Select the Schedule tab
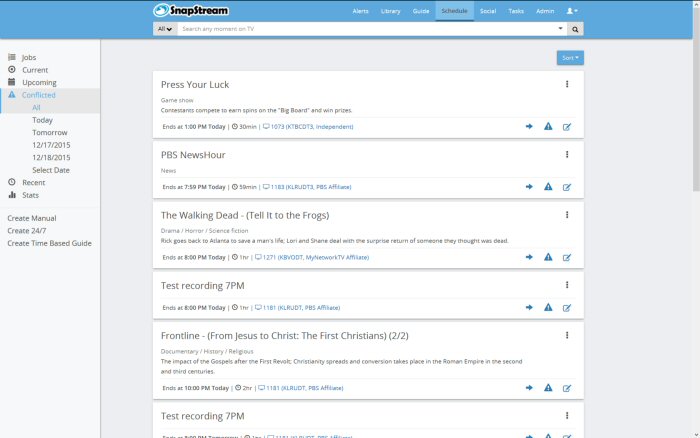 click(454, 11)
